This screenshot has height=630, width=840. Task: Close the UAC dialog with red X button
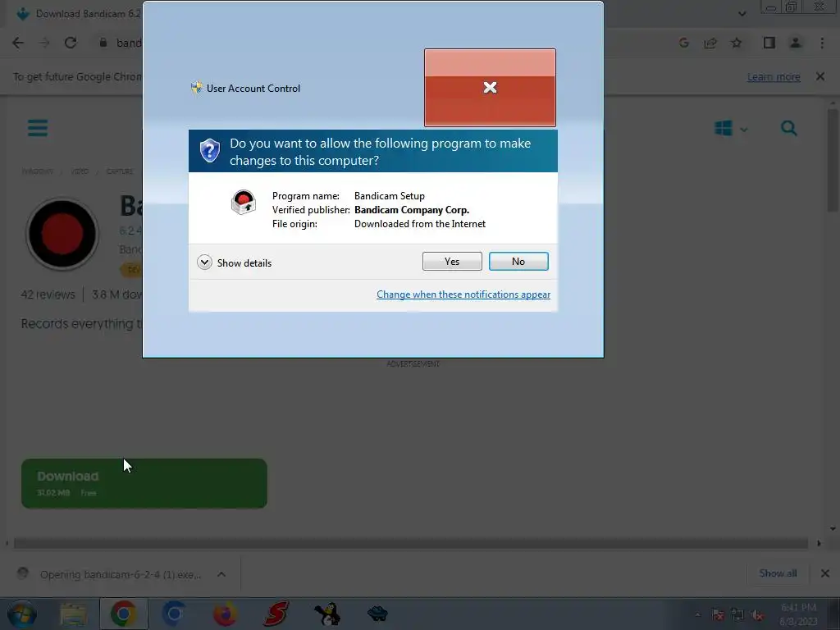[x=490, y=88]
